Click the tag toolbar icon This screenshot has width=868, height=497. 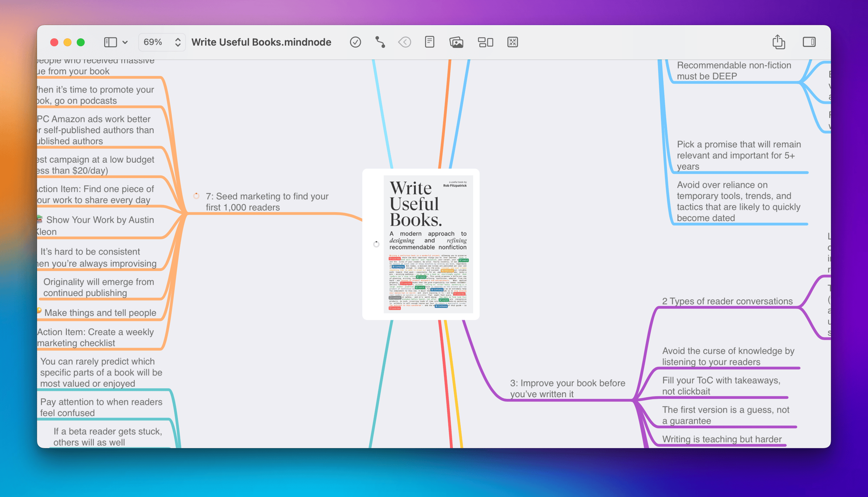405,42
